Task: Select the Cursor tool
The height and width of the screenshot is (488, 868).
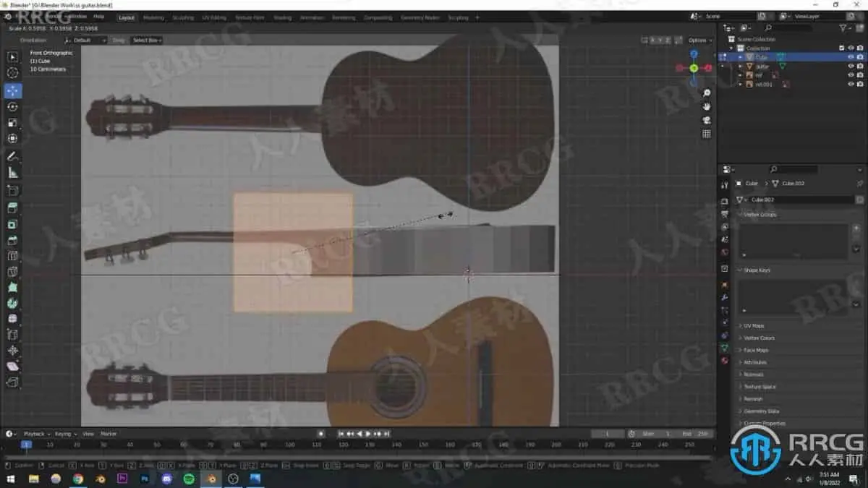Action: click(x=12, y=73)
